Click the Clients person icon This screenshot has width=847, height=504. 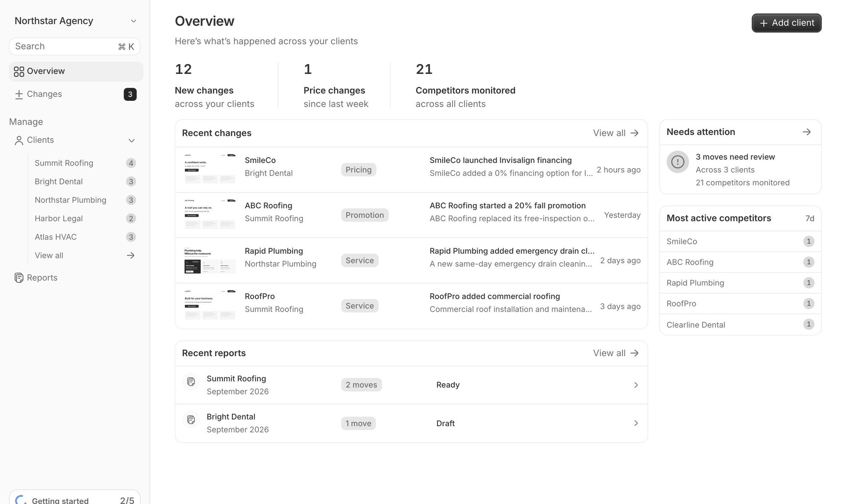tap(19, 140)
